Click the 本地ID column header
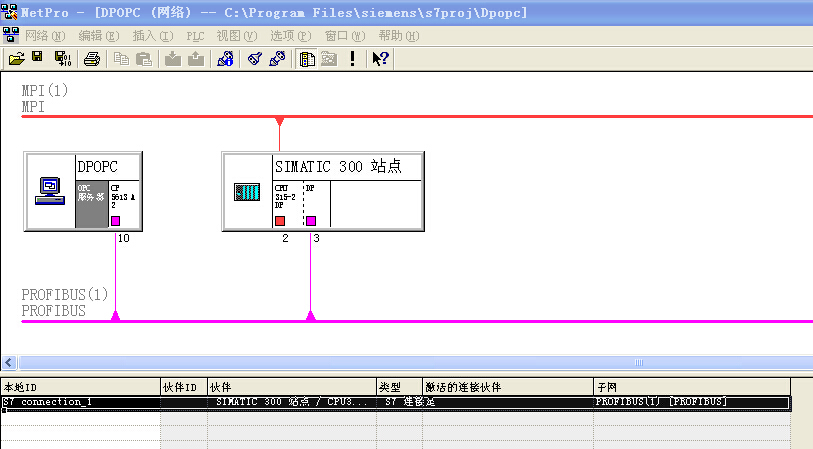The image size is (813, 449). pyautogui.click(x=80, y=387)
